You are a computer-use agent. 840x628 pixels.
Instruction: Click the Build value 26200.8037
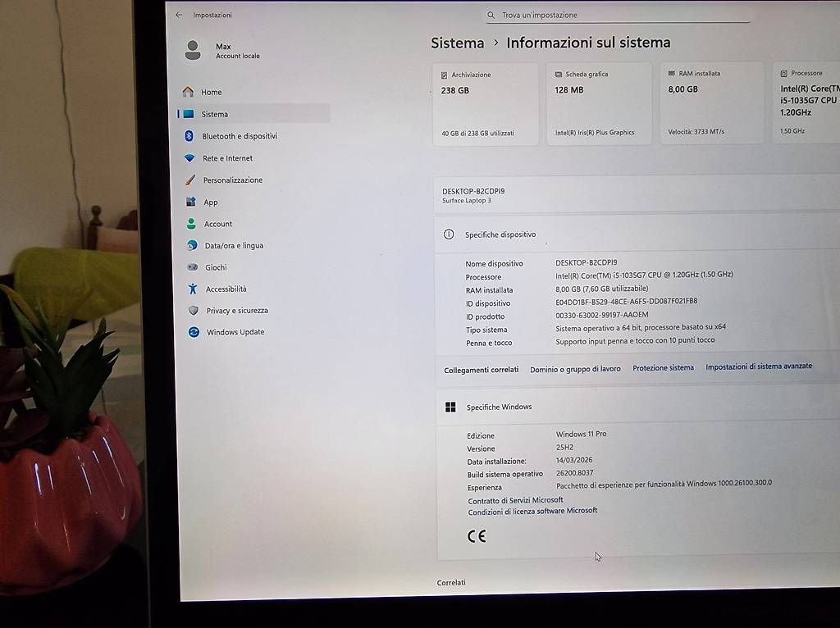pyautogui.click(x=575, y=473)
